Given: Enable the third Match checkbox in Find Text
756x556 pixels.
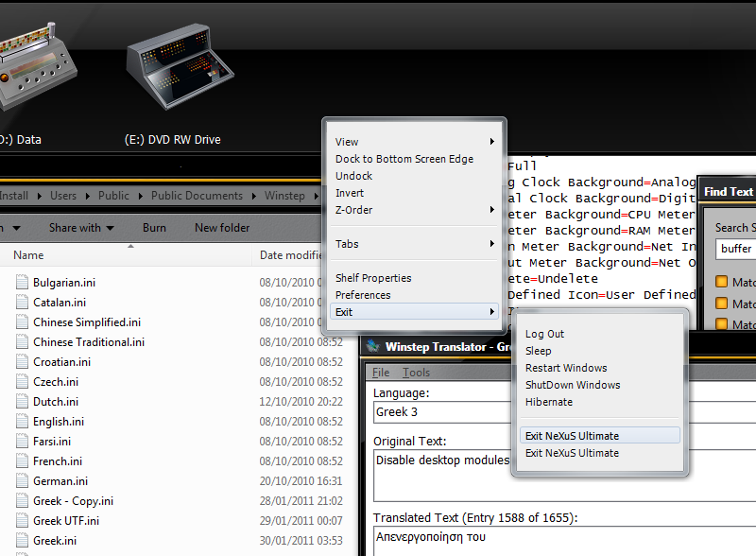Looking at the screenshot, I should click(722, 325).
